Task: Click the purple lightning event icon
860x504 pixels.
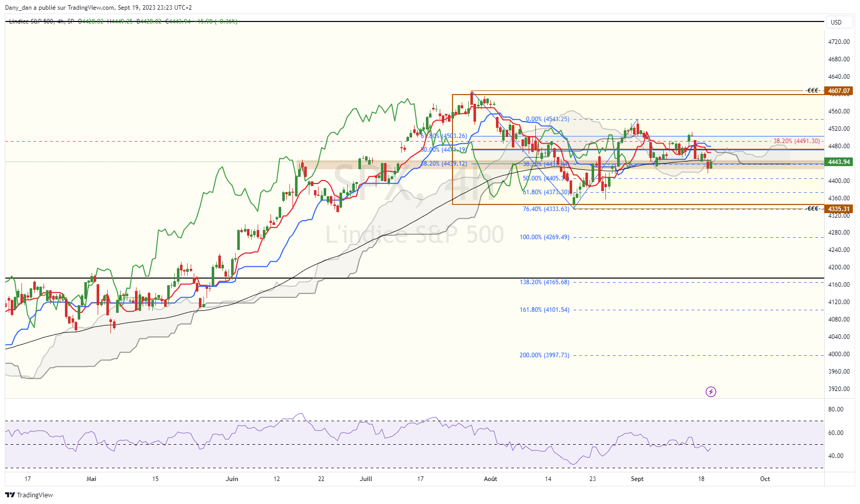Action: (x=711, y=392)
